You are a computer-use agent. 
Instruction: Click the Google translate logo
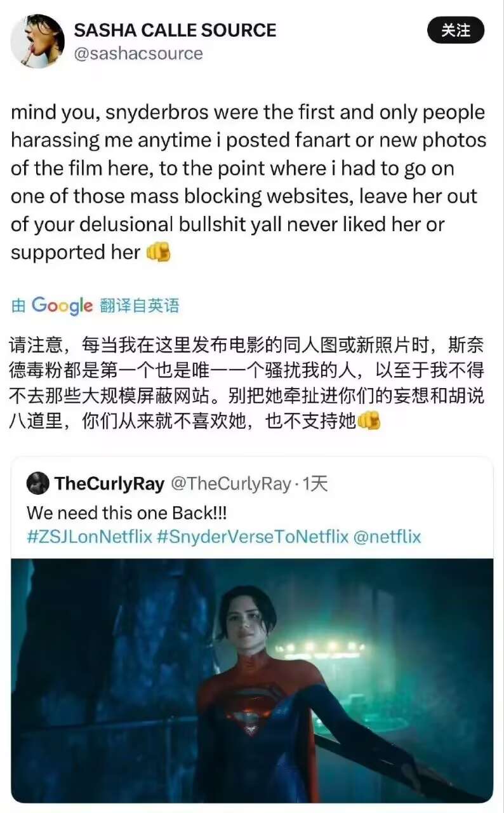point(62,306)
